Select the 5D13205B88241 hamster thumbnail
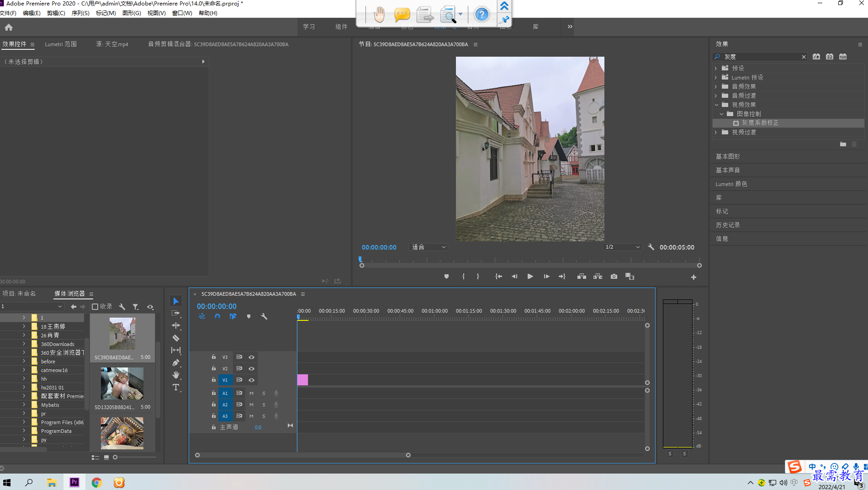Screen dimensions: 868x490 (x=122, y=384)
